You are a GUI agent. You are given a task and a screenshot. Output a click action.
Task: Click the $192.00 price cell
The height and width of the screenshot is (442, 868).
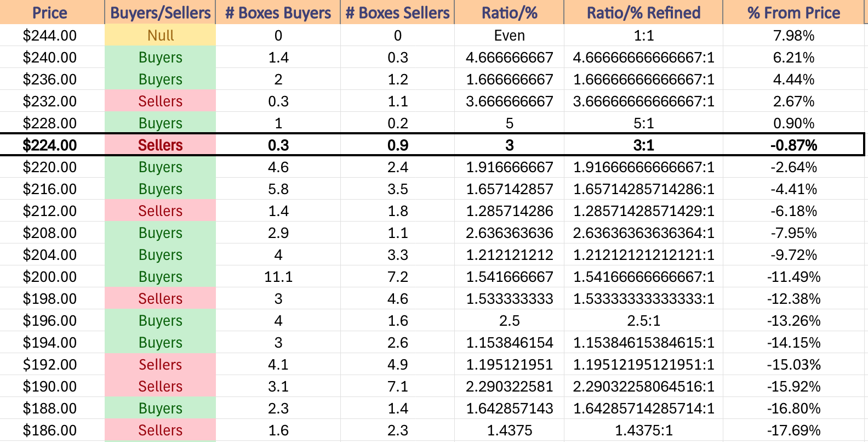point(52,365)
